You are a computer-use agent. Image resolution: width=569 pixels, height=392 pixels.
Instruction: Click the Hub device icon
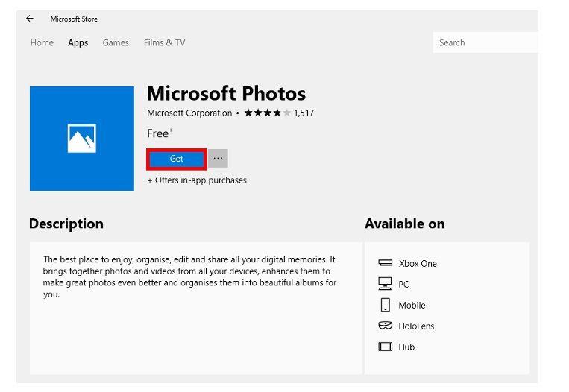coord(385,347)
